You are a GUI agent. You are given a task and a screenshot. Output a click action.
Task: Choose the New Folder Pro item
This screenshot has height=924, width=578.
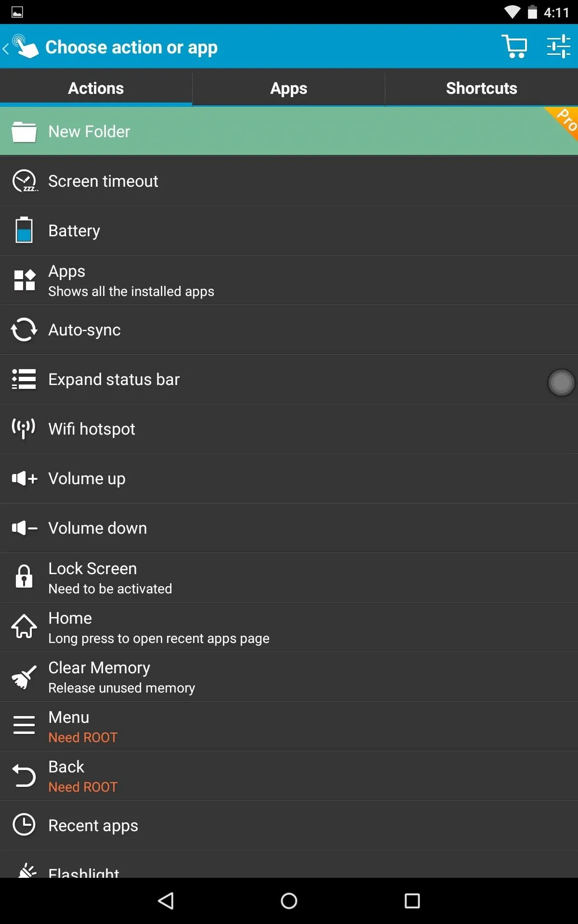coord(289,131)
